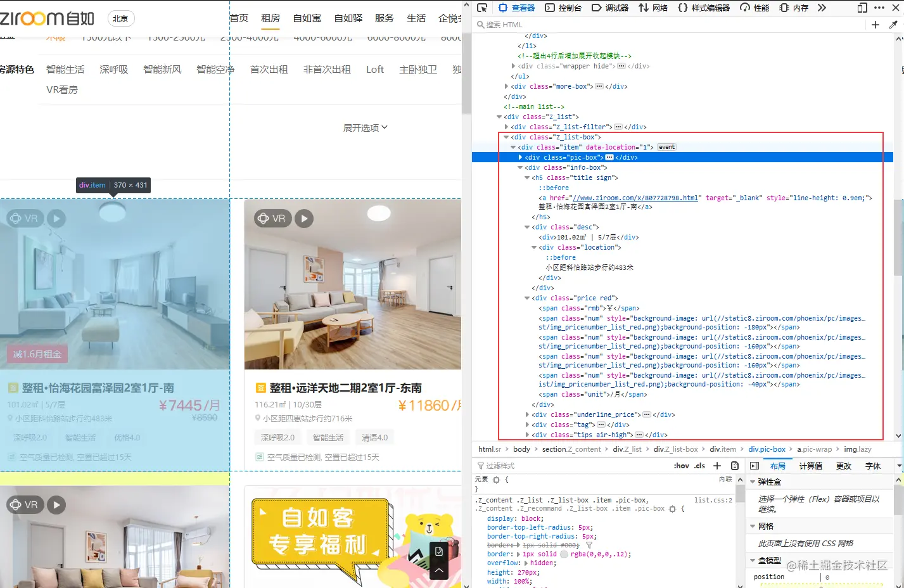Toggle print media simulation icon
Image resolution: width=904 pixels, height=588 pixels.
click(735, 466)
